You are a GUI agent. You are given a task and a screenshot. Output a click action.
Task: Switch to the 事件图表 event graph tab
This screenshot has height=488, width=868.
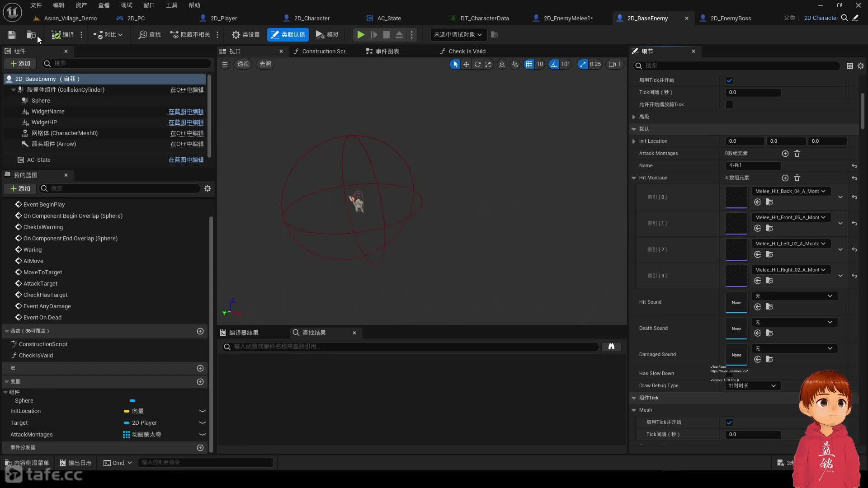pos(382,52)
